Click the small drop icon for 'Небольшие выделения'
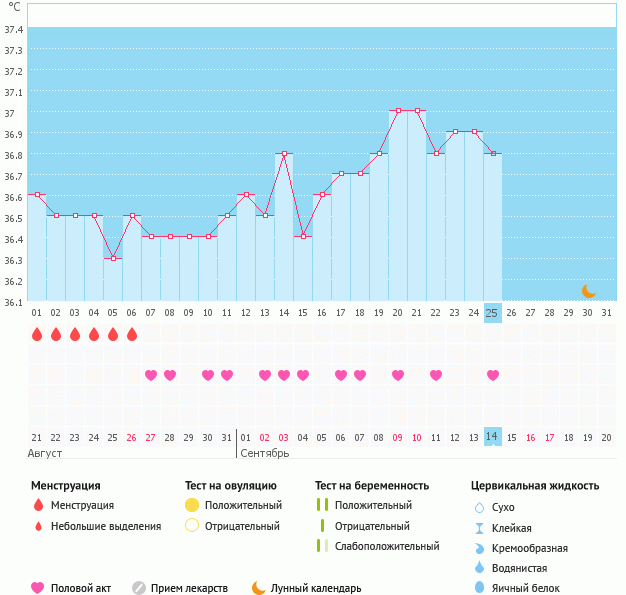 (x=38, y=526)
